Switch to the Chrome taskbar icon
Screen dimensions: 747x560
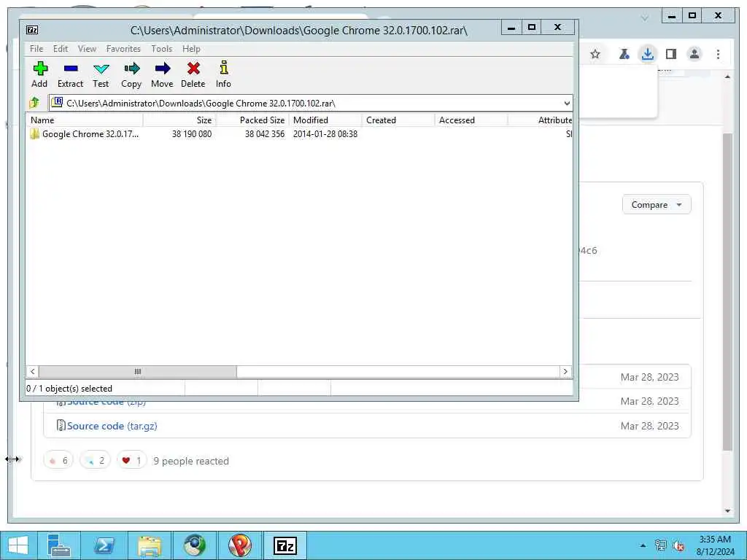click(x=195, y=545)
